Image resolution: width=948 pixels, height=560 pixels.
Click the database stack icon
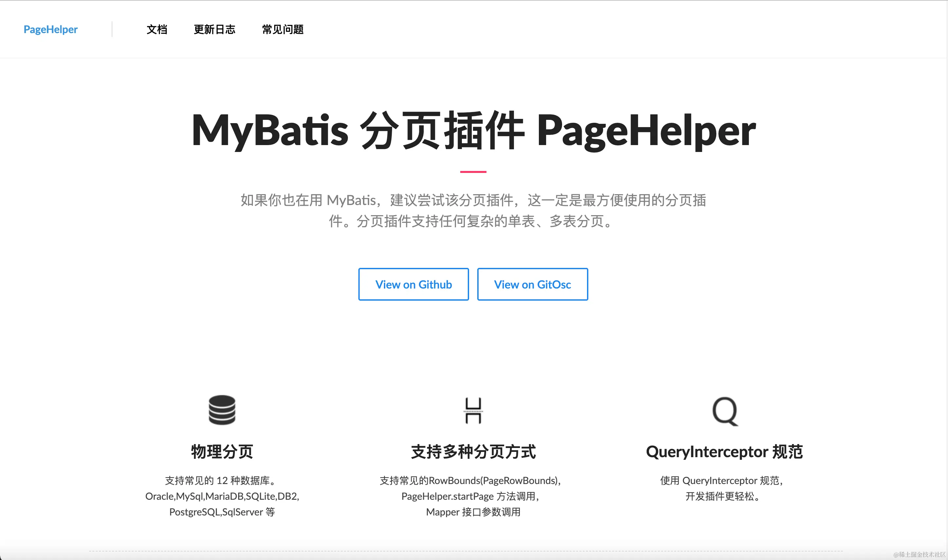(222, 410)
